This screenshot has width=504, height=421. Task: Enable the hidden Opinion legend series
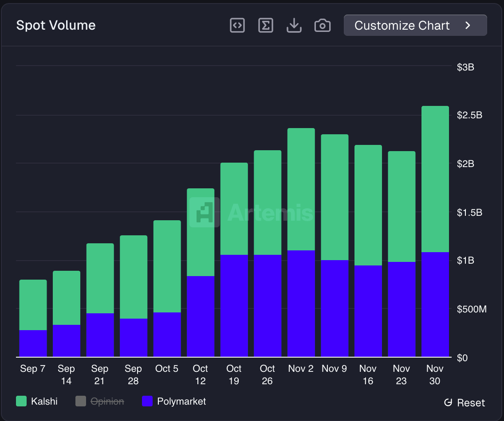[107, 402]
